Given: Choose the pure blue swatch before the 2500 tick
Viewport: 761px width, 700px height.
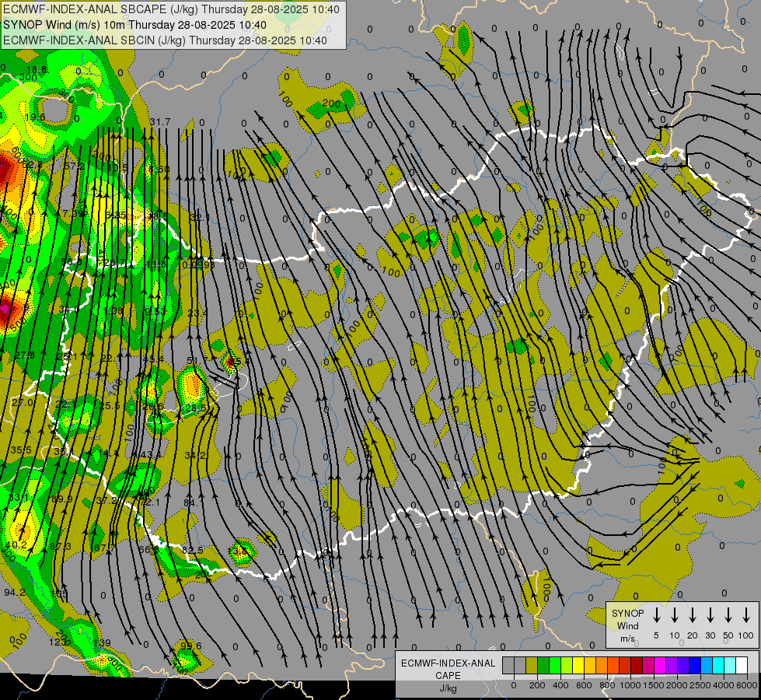Looking at the screenshot, I should coord(694,666).
